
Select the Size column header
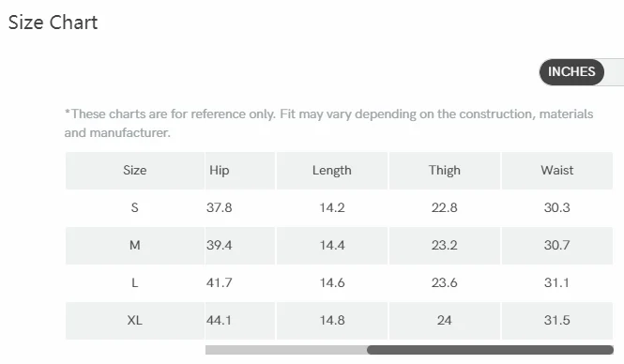135,170
